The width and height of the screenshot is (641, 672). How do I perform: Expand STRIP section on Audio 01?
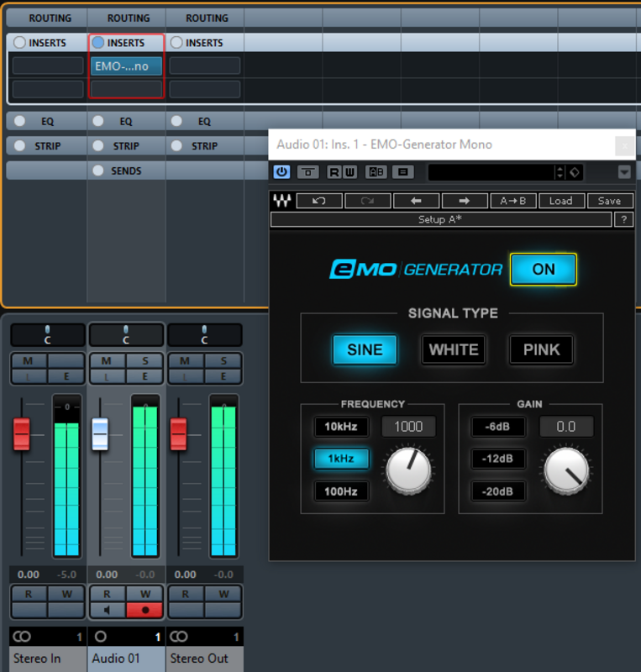[127, 146]
